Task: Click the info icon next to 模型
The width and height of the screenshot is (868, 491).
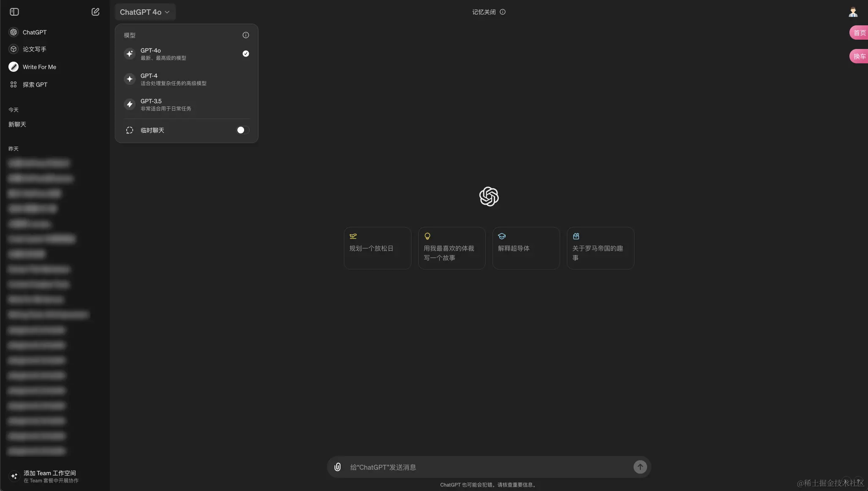Action: point(245,35)
